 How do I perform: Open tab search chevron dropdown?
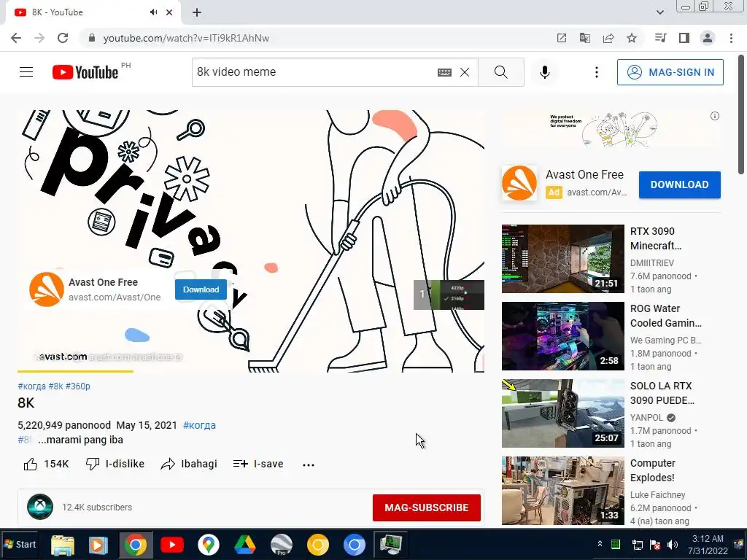tap(659, 12)
